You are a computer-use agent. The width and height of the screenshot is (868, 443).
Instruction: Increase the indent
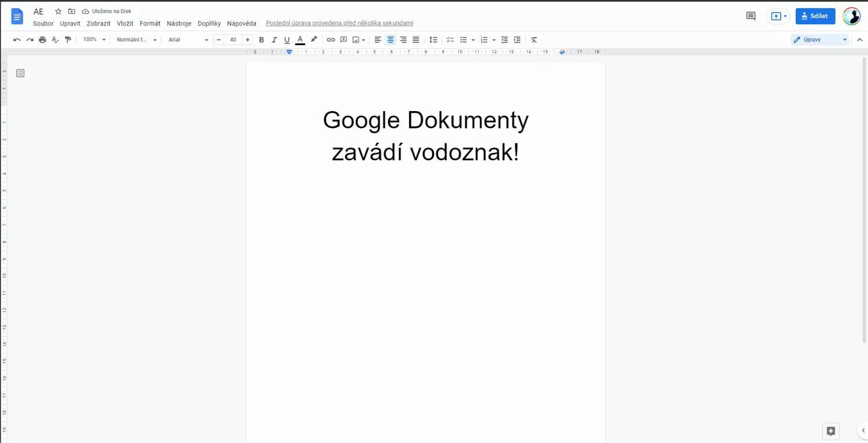click(517, 40)
